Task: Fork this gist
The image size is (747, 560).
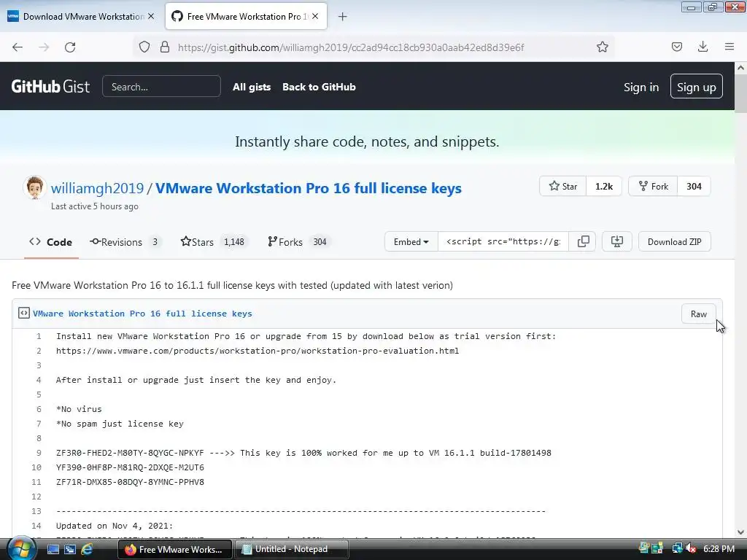Action: (x=653, y=186)
